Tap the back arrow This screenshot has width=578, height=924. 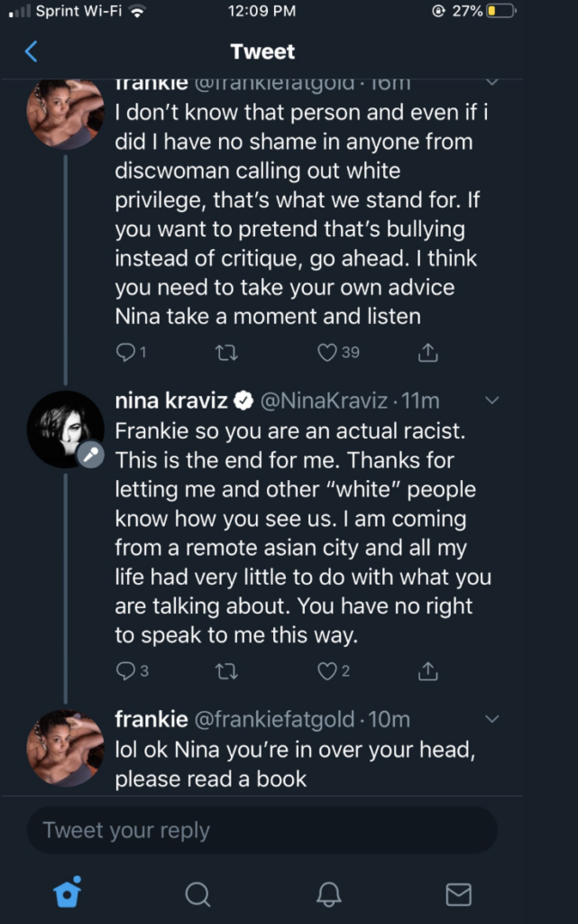[x=31, y=51]
